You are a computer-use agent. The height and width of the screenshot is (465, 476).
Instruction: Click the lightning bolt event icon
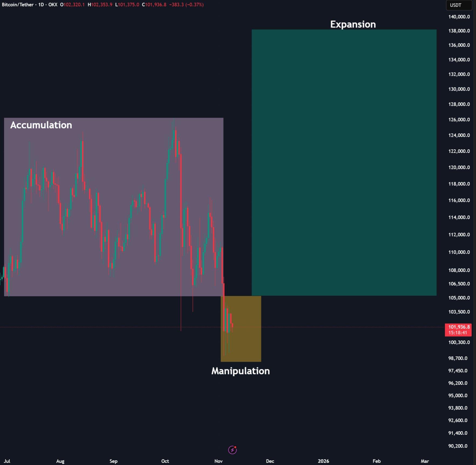(x=232, y=450)
